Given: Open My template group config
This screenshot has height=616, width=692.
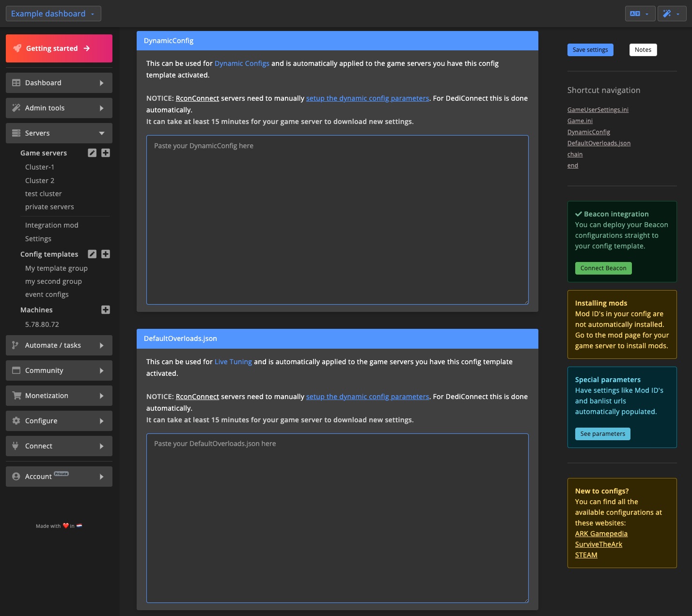Looking at the screenshot, I should click(56, 268).
